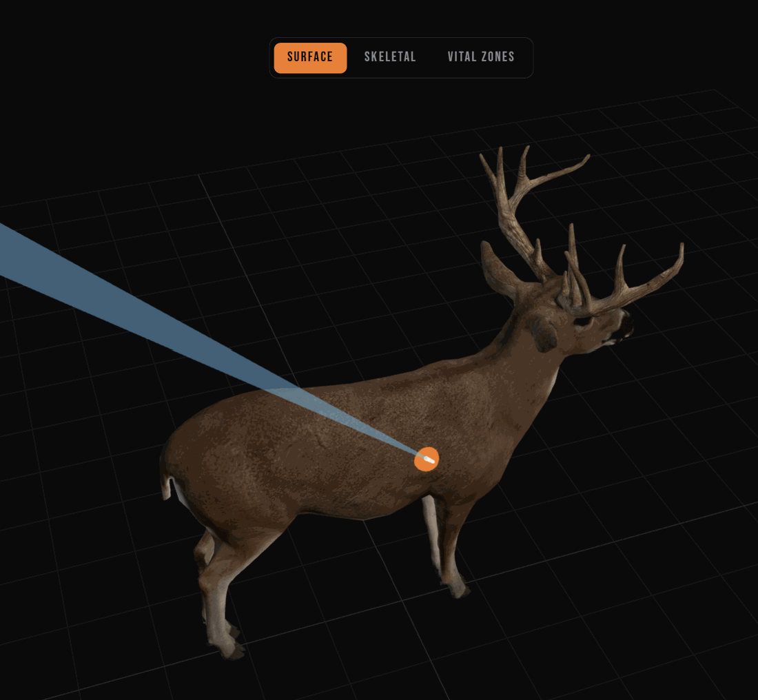Switch to the Skeletal view tab
The width and height of the screenshot is (758, 700).
[x=389, y=57]
